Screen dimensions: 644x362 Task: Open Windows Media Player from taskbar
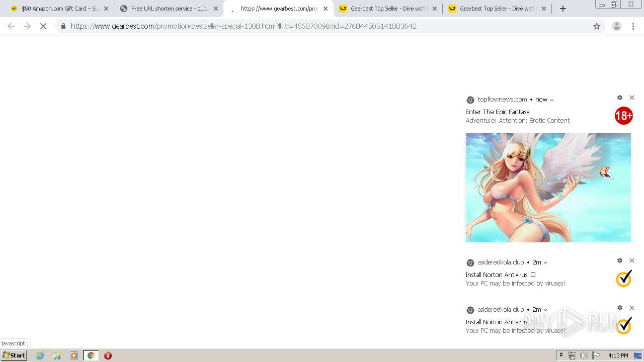[74, 355]
